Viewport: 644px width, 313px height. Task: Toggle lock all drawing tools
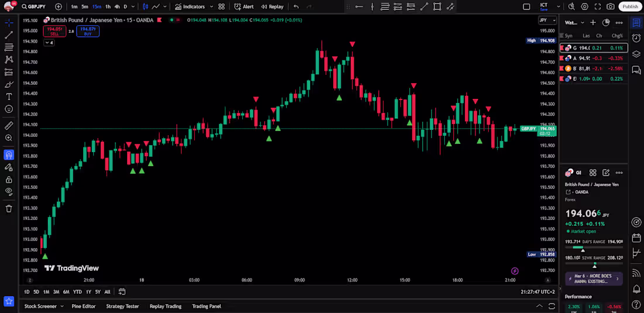point(9,180)
